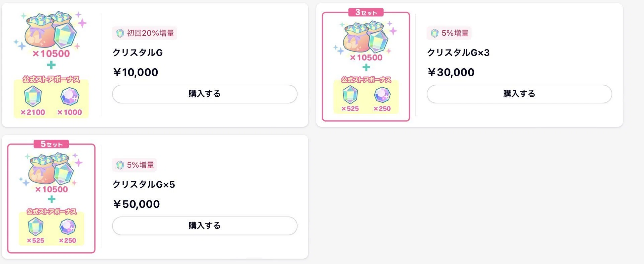Select the pink 3セット label

coord(366,13)
